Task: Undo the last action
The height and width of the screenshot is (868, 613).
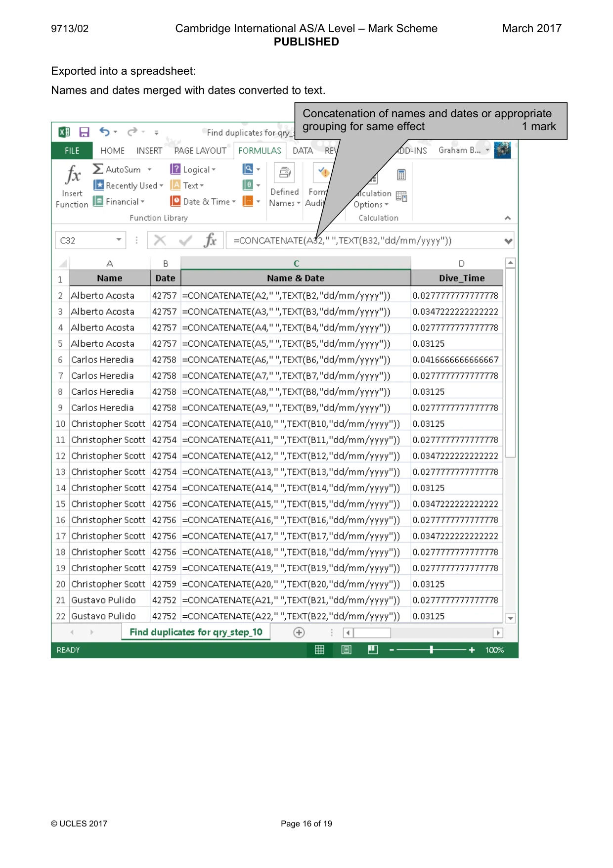Action: (104, 132)
